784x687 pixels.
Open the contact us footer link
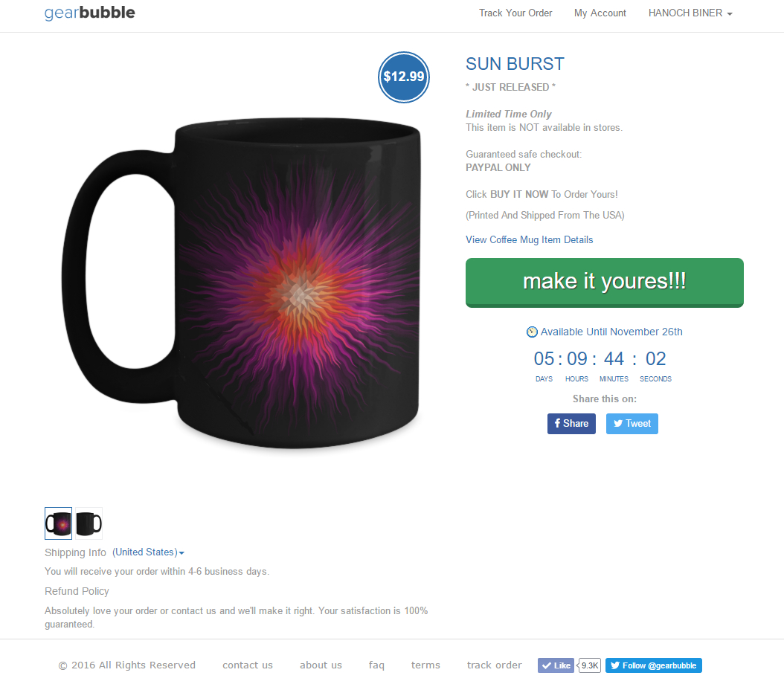coord(248,665)
